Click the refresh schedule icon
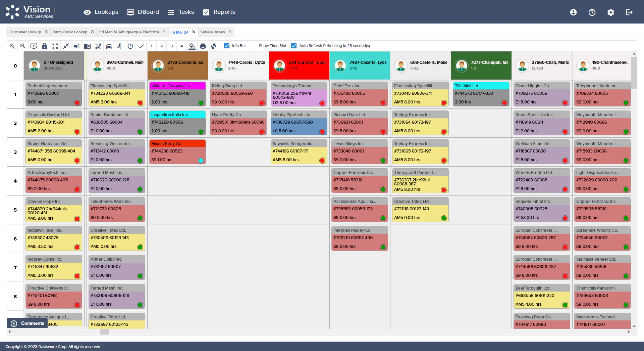The height and width of the screenshot is (351, 644). 214,46
